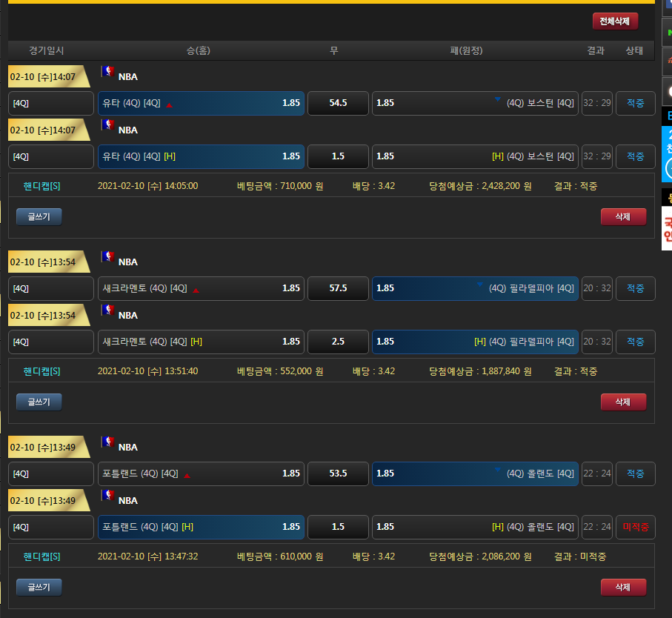The image size is (672, 618).
Task: Select the 유타 (4Q) [H] 1.85 home cell
Action: click(201, 156)
